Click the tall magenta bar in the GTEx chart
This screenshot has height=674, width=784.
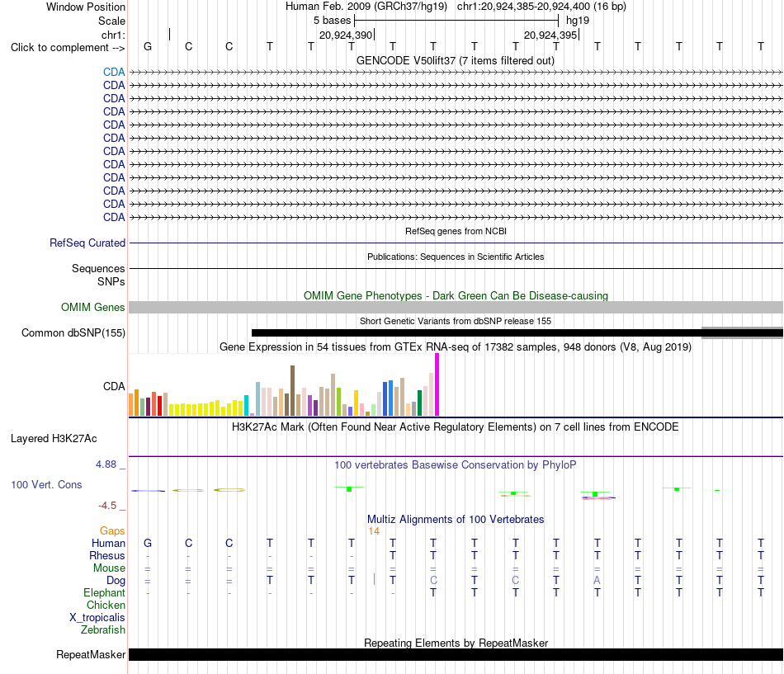click(x=437, y=384)
